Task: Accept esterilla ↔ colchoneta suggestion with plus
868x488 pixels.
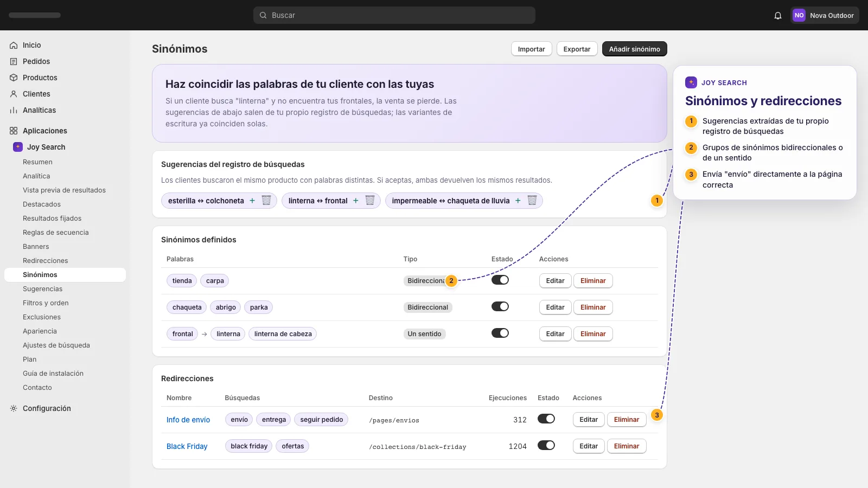Action: click(252, 201)
